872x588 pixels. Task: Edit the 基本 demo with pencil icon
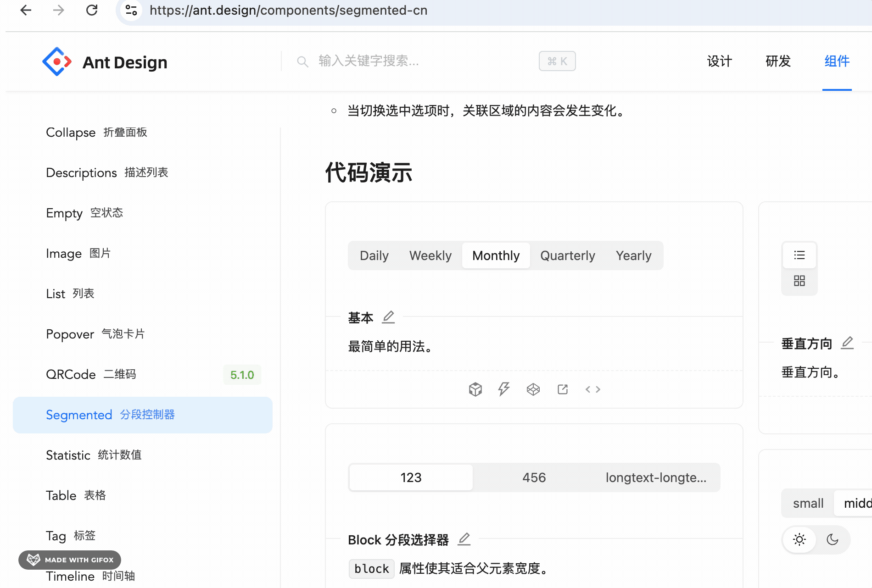[x=388, y=317]
